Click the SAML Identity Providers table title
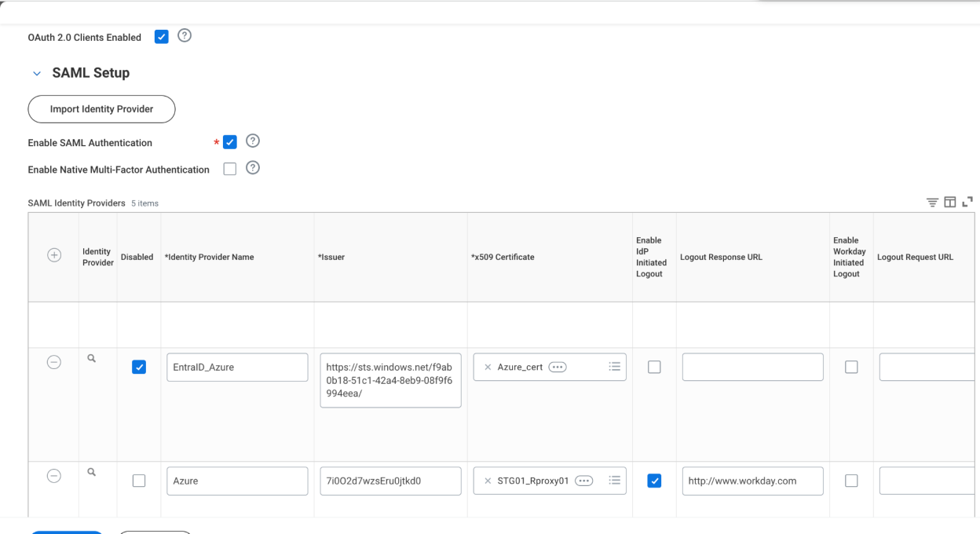Image resolution: width=980 pixels, height=534 pixels. pyautogui.click(x=76, y=203)
